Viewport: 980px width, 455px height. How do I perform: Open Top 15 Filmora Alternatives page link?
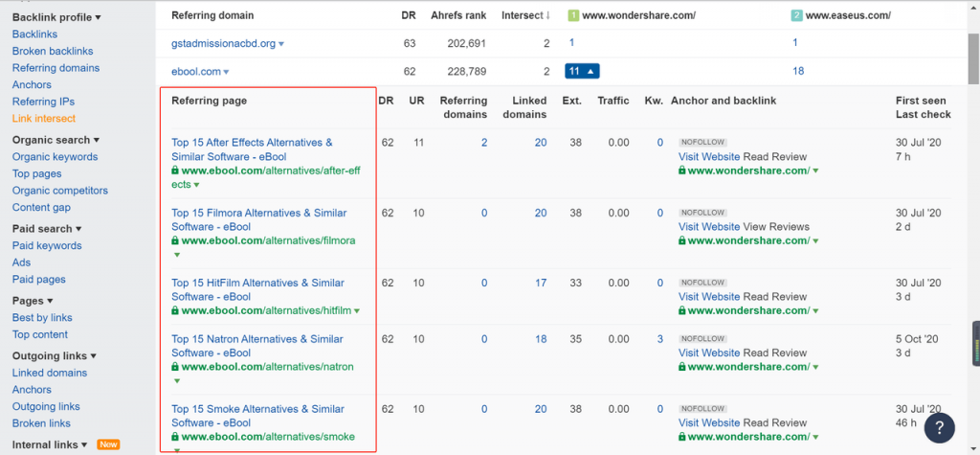(259, 220)
